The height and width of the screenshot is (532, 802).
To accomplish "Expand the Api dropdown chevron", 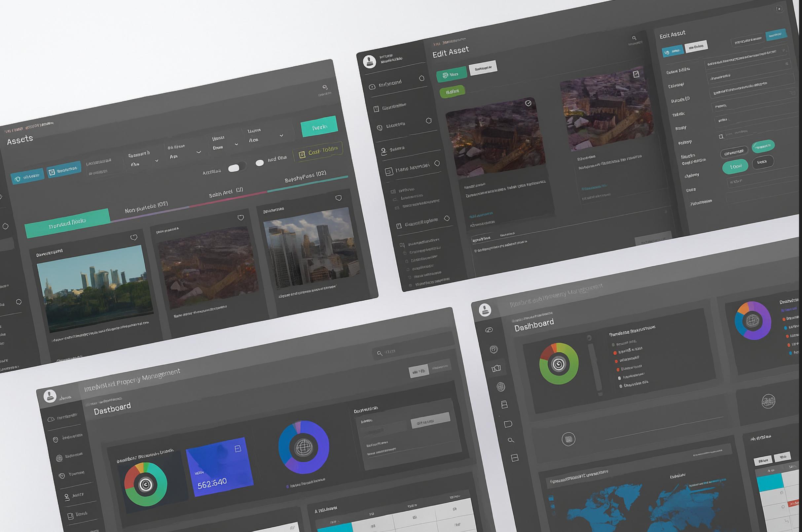I will click(199, 152).
